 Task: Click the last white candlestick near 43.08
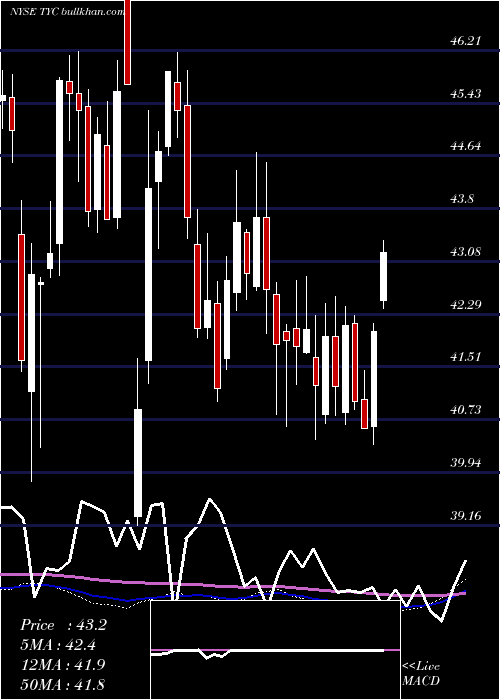[383, 276]
